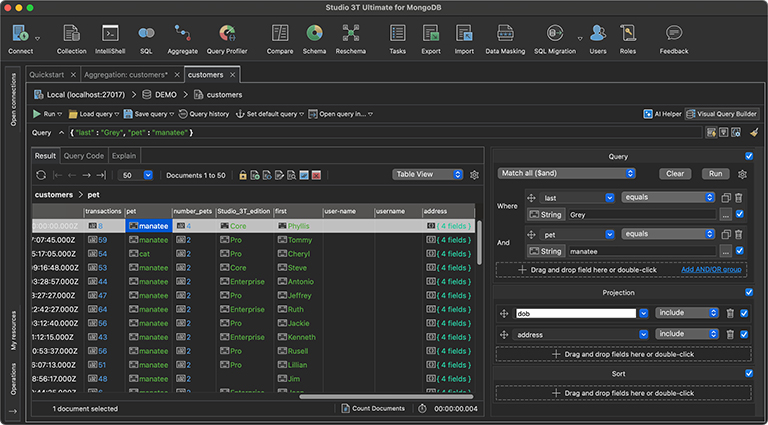Open the Save query menu
This screenshot has height=425, width=768.
149,114
